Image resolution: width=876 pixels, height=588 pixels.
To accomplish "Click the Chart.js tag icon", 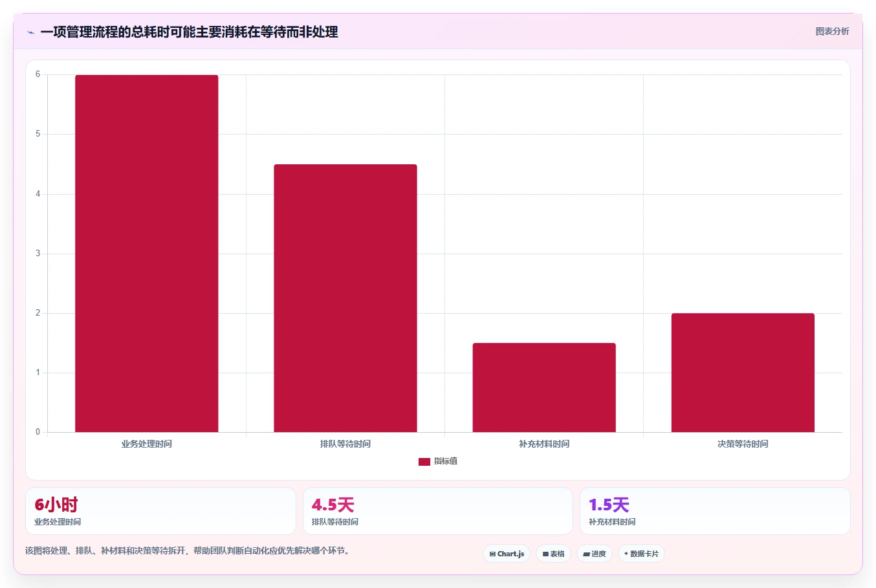I will tap(492, 554).
